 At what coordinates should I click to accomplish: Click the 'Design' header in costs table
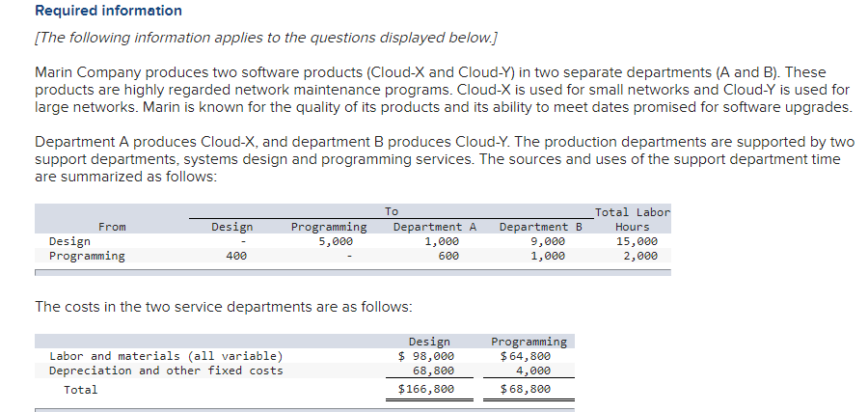[x=429, y=342]
